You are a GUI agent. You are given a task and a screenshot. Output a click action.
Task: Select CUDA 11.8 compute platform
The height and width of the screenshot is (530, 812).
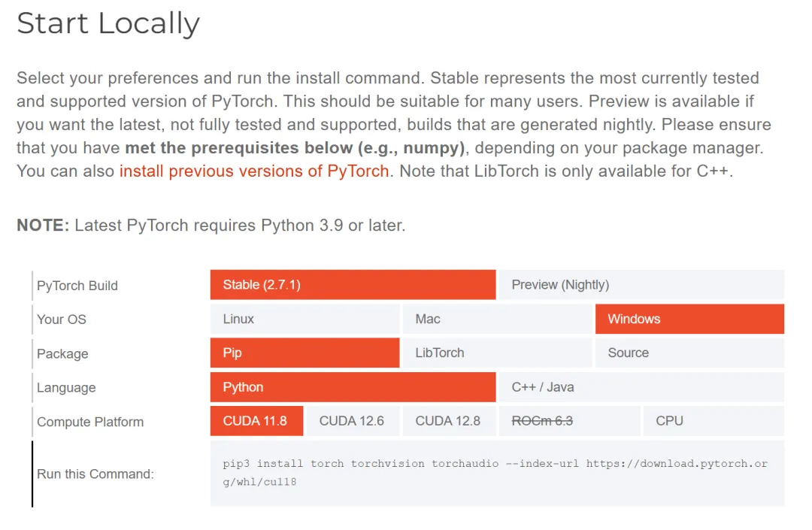click(256, 421)
